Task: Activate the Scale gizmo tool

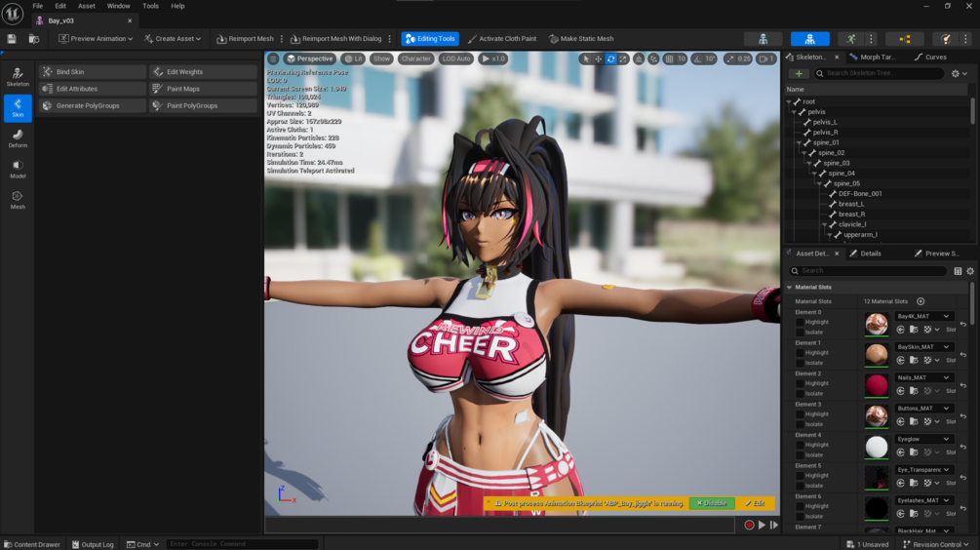Action: (x=623, y=59)
